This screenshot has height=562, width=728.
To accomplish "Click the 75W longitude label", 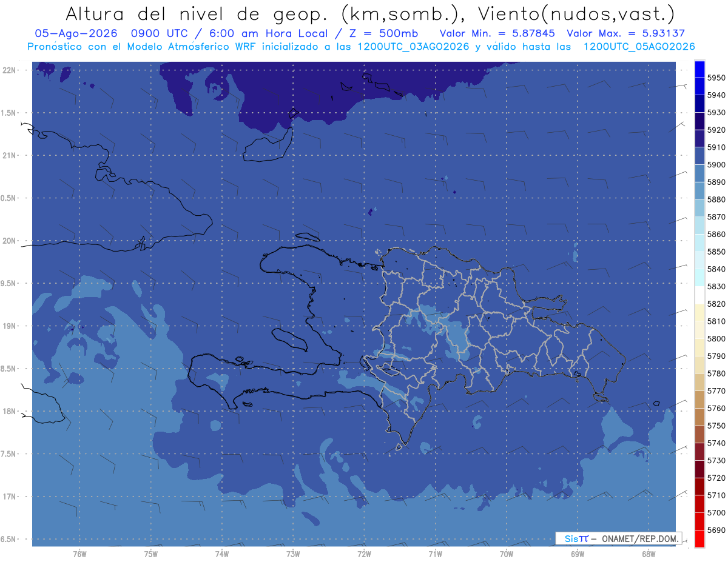I will pos(150,554).
